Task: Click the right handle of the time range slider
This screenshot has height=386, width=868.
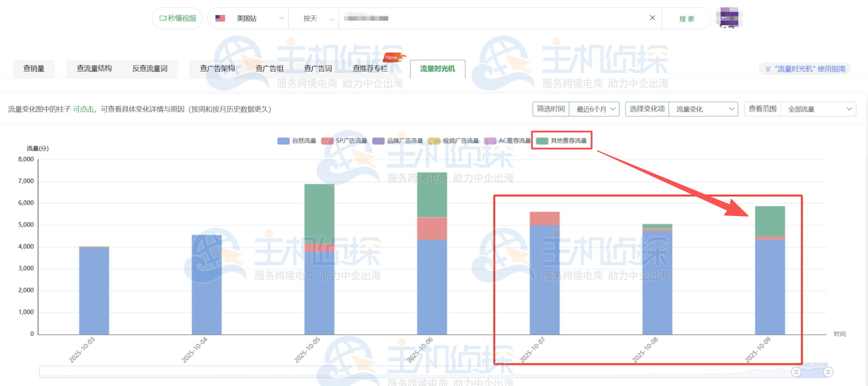Action: coord(828,372)
